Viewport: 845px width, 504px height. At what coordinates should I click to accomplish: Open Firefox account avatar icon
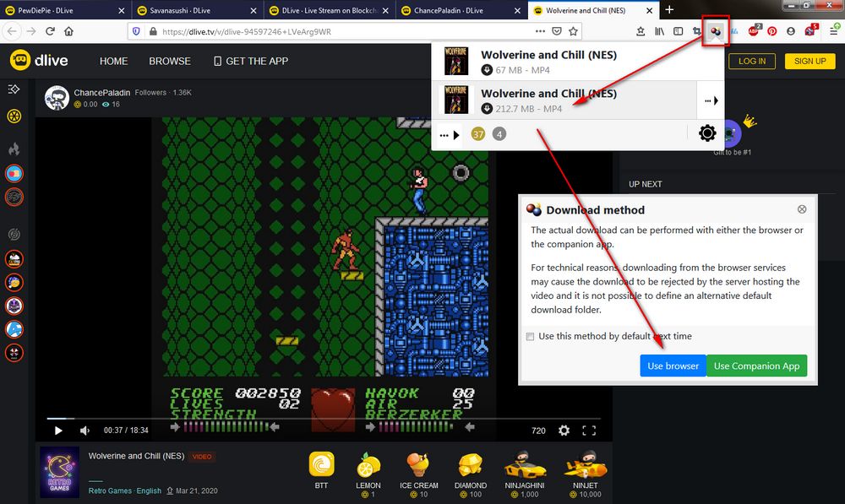pos(791,31)
